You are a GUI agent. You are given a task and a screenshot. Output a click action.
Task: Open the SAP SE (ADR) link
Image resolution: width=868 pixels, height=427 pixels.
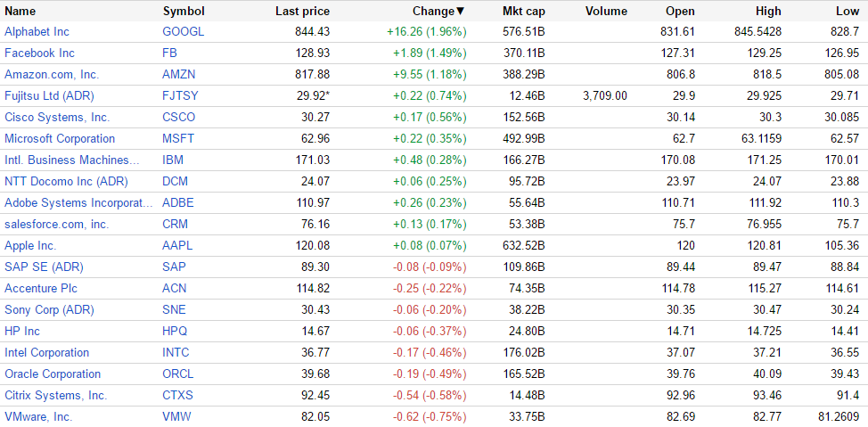coord(42,267)
